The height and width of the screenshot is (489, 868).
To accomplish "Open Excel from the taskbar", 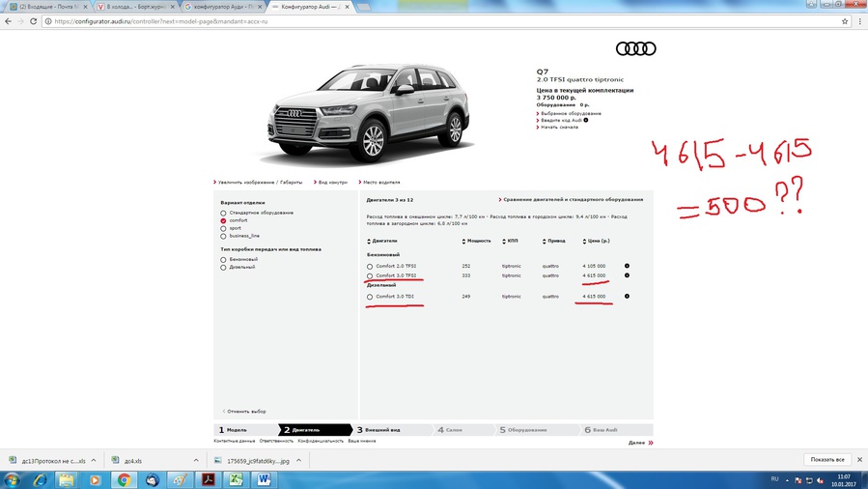I will [x=236, y=479].
